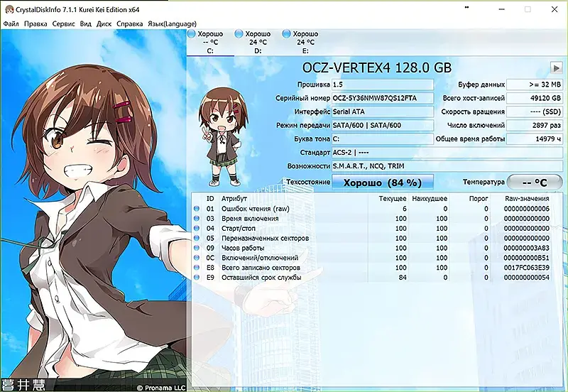
Task: Open the Справка menu
Action: pyautogui.click(x=130, y=24)
